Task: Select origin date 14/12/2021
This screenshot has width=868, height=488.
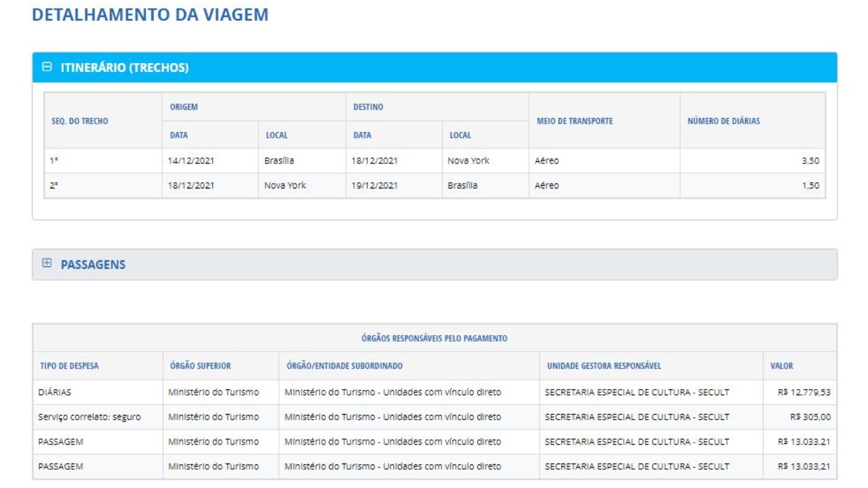Action: (191, 161)
